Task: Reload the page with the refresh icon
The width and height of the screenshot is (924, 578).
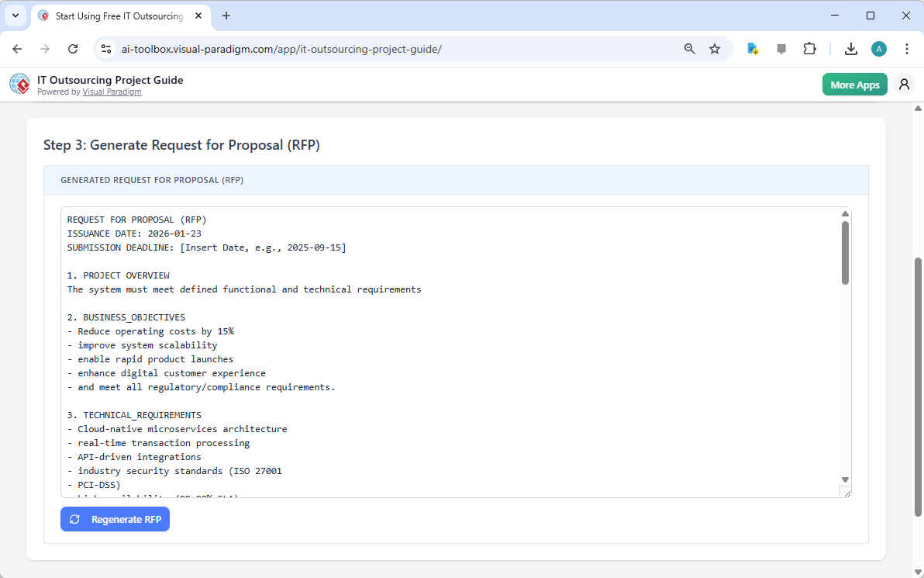Action: (x=73, y=48)
